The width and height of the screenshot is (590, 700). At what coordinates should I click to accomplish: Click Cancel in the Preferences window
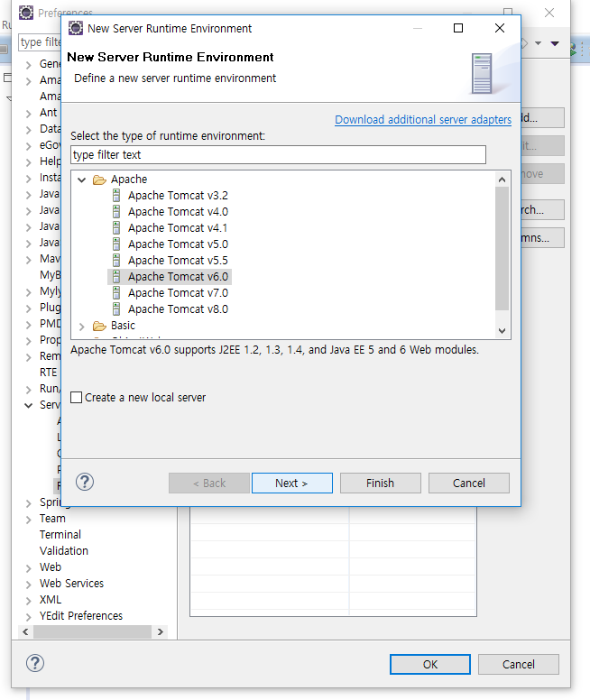click(519, 664)
